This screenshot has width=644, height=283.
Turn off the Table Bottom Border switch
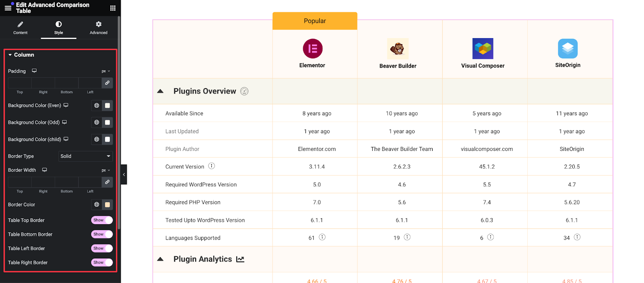[102, 234]
